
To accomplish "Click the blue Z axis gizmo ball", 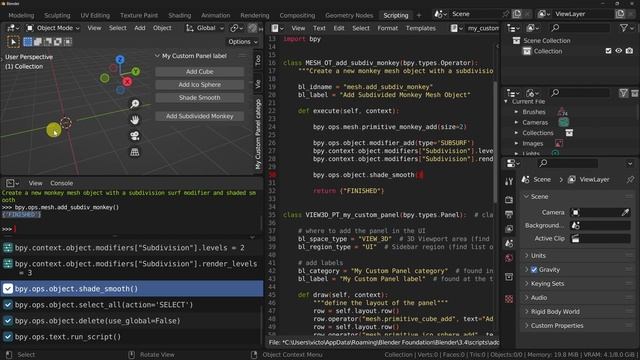I will click(120, 60).
